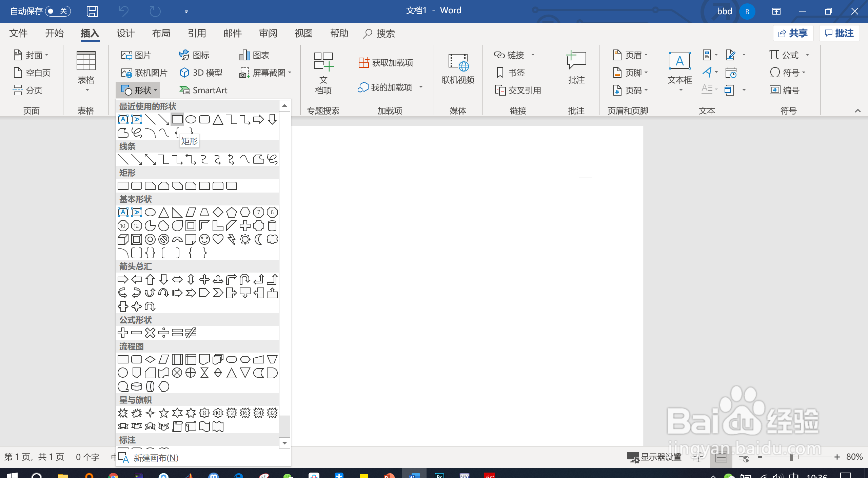Select the heart shape in basic shapes
The width and height of the screenshot is (868, 478).
coord(218,239)
